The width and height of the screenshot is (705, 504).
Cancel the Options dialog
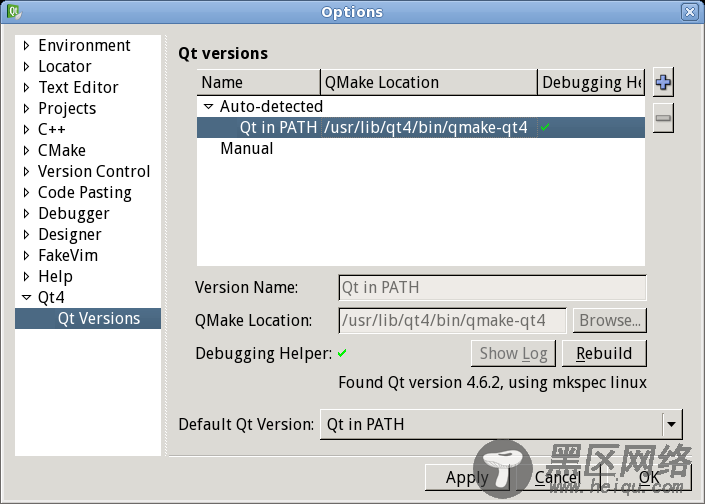pyautogui.click(x=558, y=477)
